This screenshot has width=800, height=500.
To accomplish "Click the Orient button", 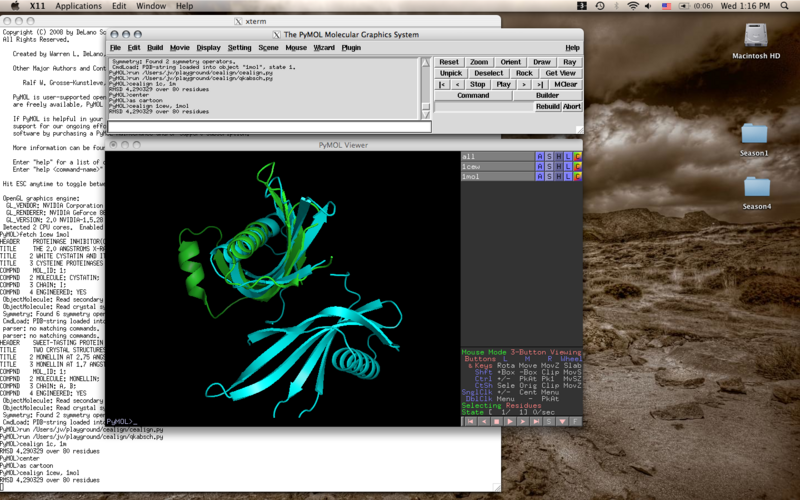I will pos(510,62).
